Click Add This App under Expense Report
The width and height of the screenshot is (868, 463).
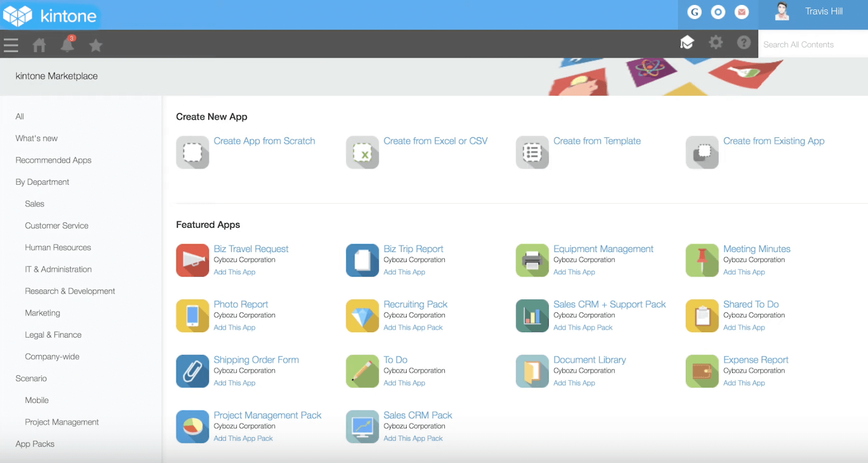click(x=744, y=383)
